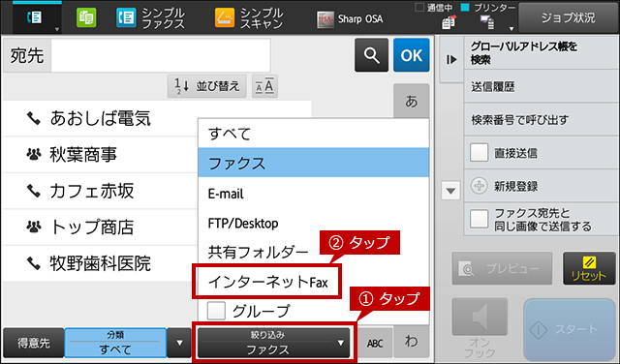Open 送信履歴 sending history
This screenshot has width=620, height=364.
(x=541, y=86)
